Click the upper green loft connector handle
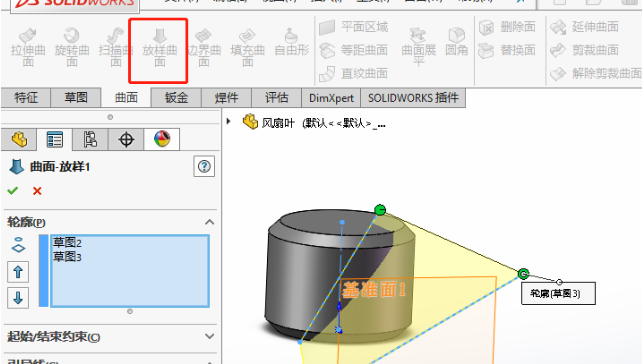 380,210
